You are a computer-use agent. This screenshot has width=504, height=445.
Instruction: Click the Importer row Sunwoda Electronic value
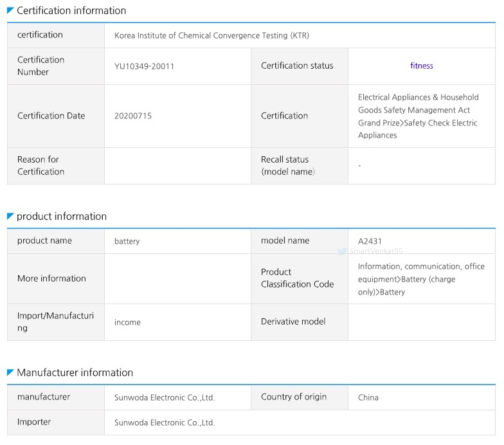click(x=165, y=422)
